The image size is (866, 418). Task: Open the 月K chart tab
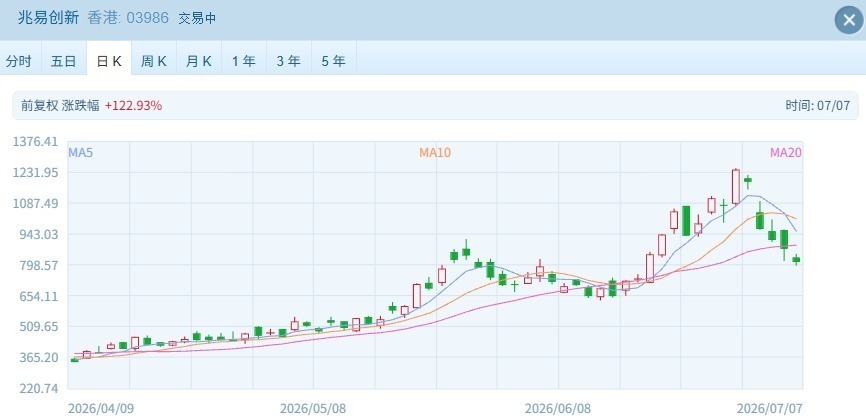[199, 60]
